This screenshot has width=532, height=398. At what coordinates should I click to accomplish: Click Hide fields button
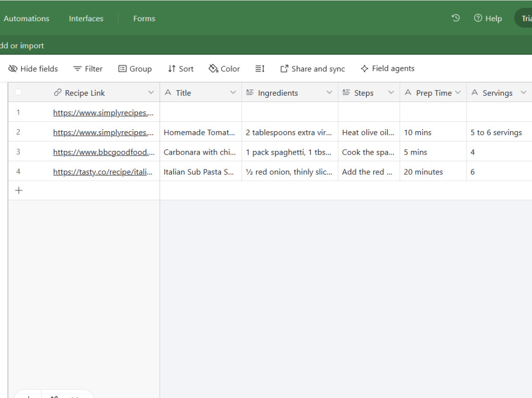33,69
